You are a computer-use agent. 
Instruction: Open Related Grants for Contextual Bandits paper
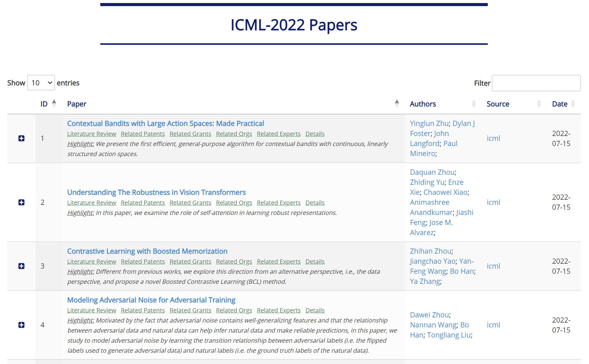click(x=190, y=134)
